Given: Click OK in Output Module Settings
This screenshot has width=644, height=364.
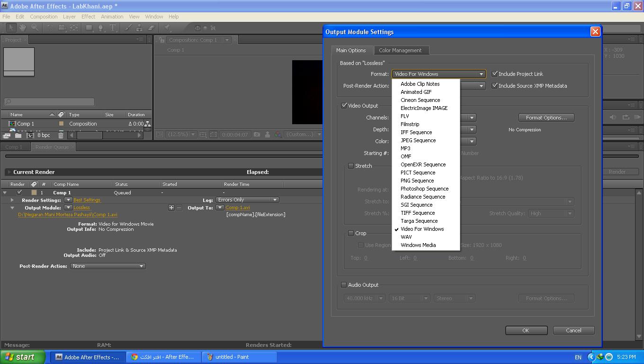Looking at the screenshot, I should [526, 330].
